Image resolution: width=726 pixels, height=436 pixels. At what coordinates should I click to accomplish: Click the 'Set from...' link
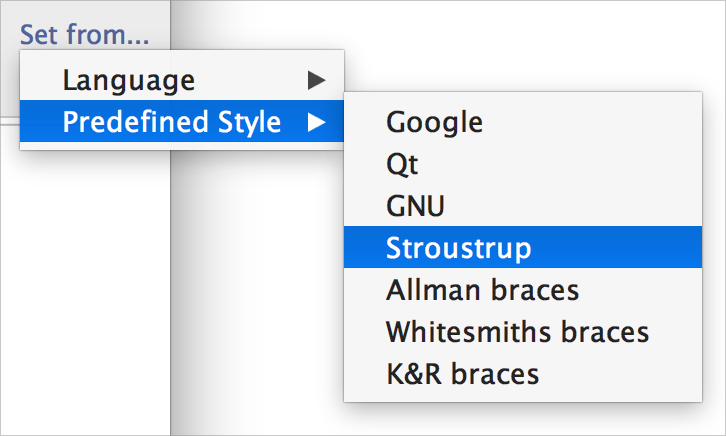(x=85, y=35)
